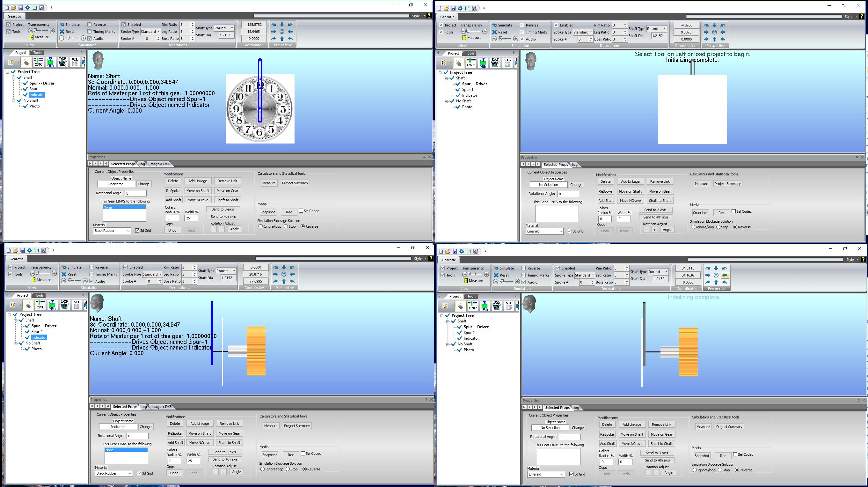Screen dimensions: 868x487
Task: Click Reset X icon in top-right window
Action: tap(494, 32)
